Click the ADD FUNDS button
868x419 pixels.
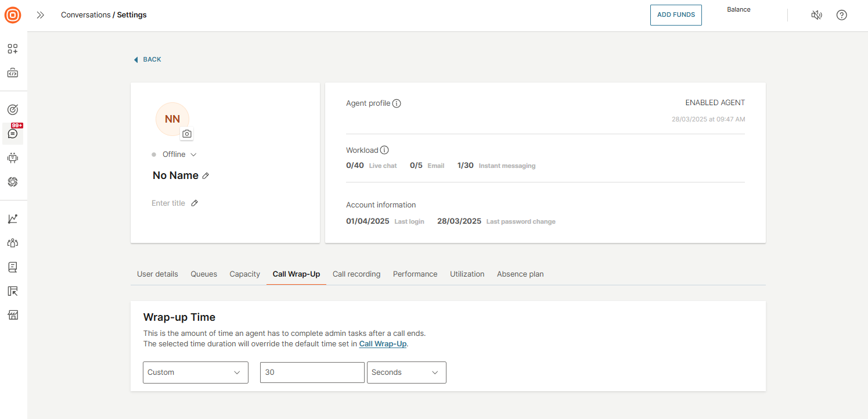coord(676,15)
